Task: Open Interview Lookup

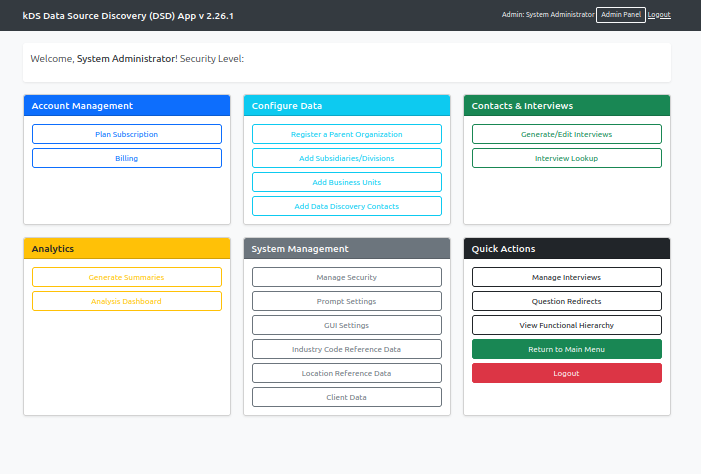Action: 566,158
